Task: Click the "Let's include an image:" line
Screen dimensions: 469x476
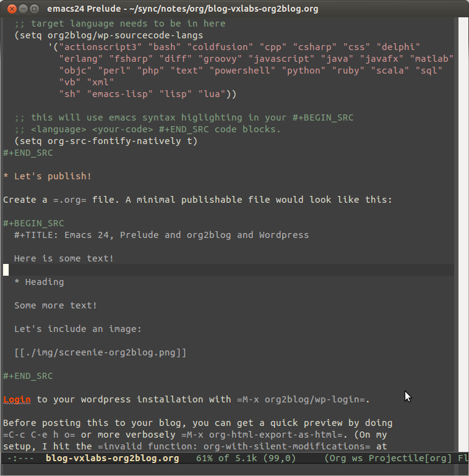Action: (78, 329)
